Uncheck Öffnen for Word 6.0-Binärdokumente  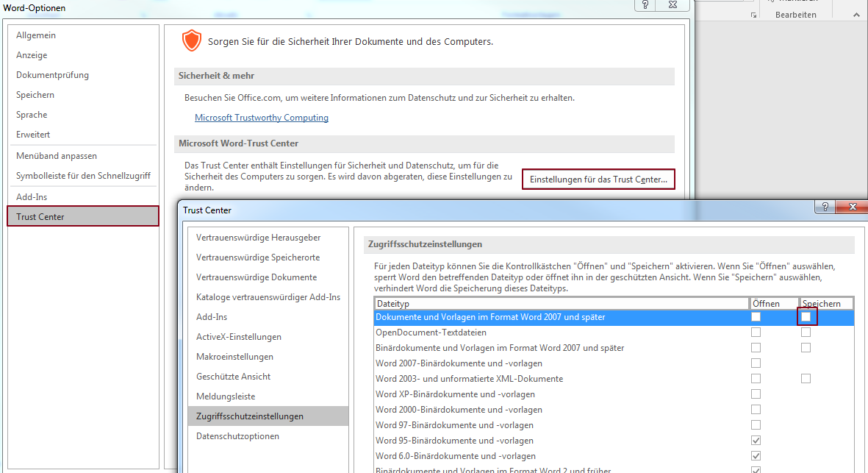click(x=756, y=456)
